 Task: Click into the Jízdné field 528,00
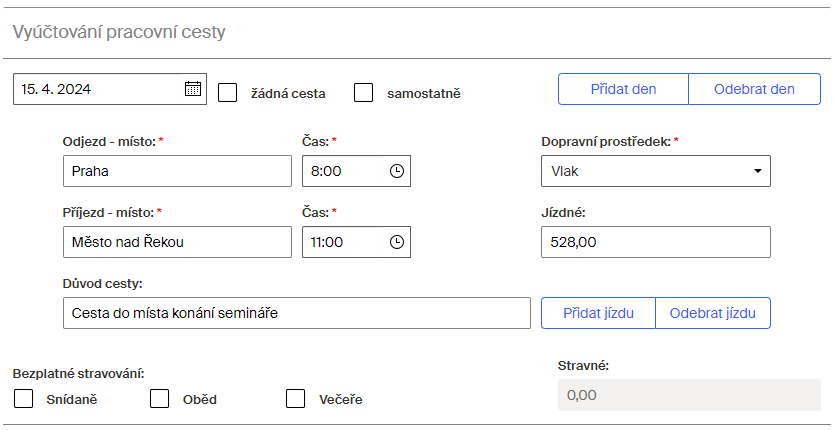pos(656,242)
